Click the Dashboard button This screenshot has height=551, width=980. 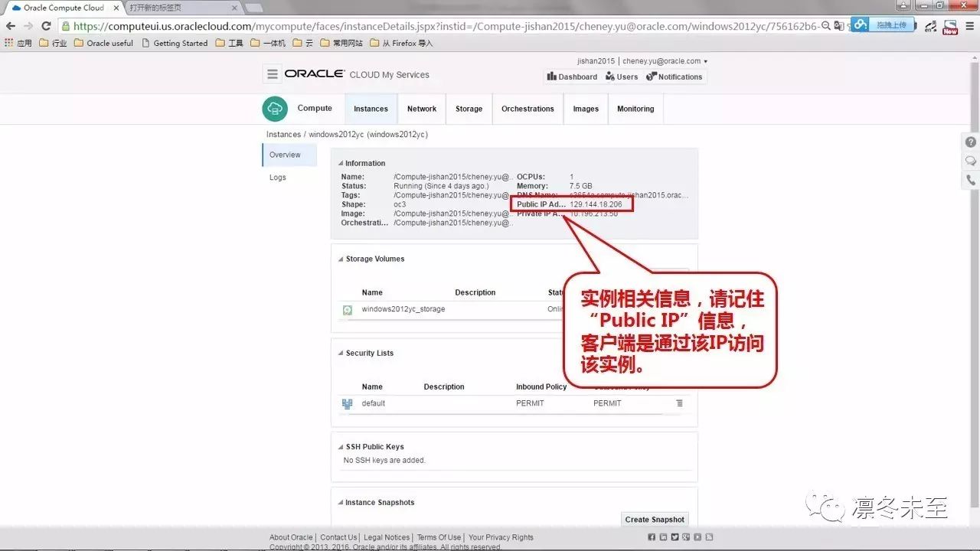pyautogui.click(x=572, y=77)
